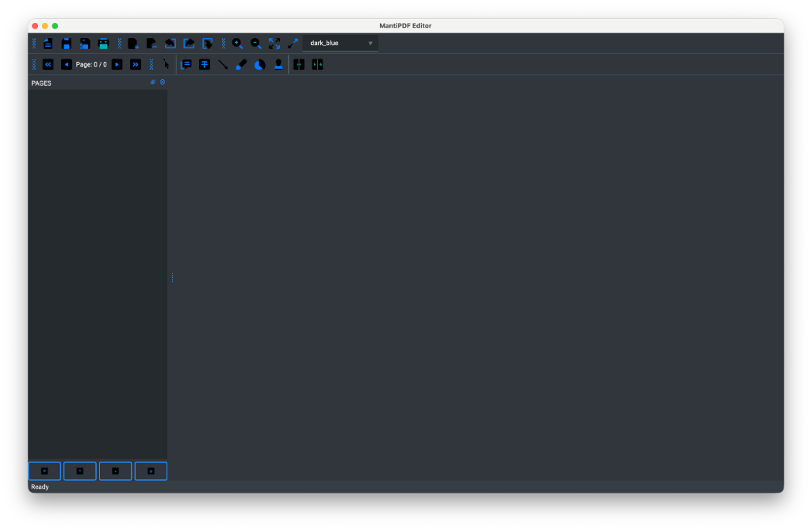Click the sidebar splitter handle
This screenshot has width=812, height=530.
pyautogui.click(x=170, y=277)
